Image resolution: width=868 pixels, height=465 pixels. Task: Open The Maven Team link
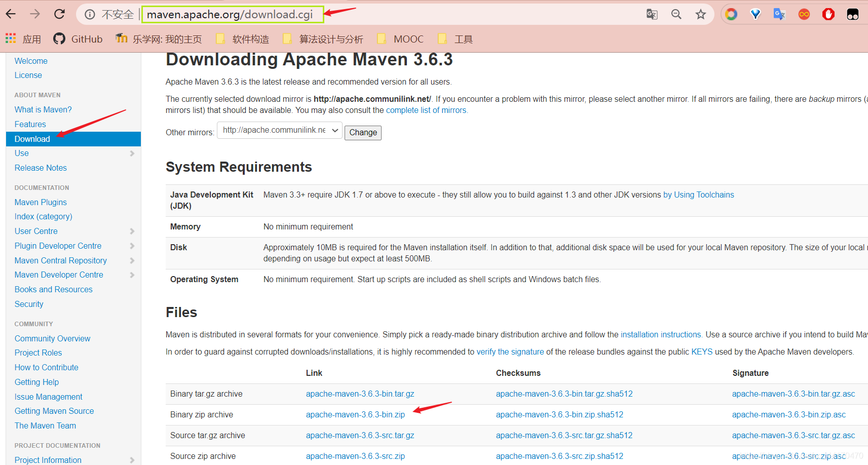46,425
